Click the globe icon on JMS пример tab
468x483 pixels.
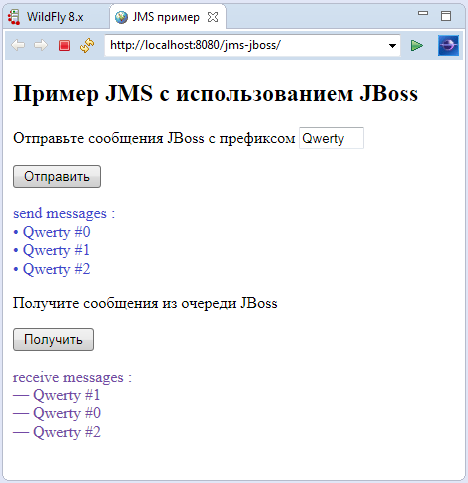121,17
